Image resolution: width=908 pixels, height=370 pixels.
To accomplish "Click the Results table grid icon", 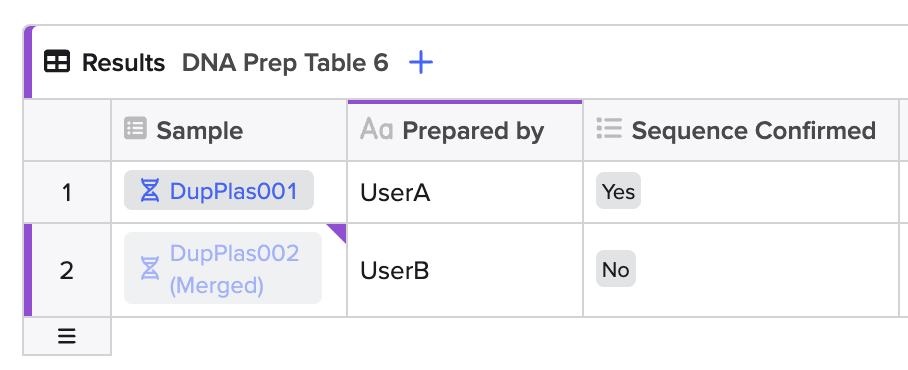I will tap(57, 61).
